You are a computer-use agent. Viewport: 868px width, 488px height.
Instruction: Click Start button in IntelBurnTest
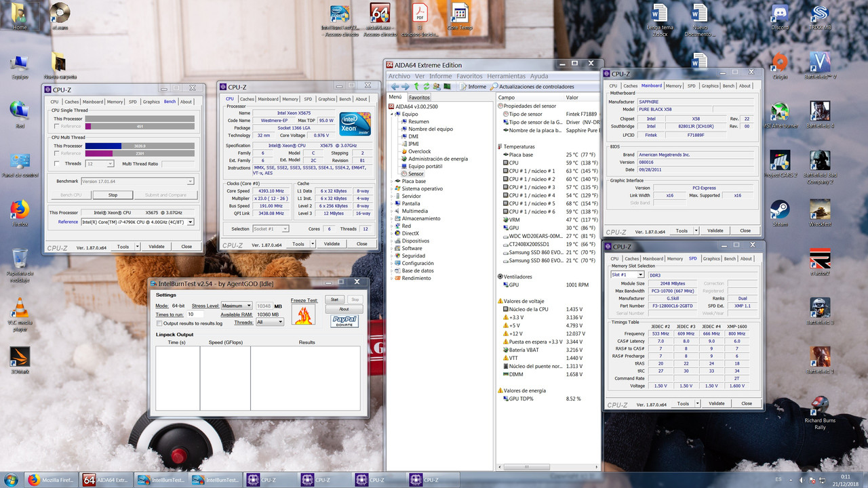pyautogui.click(x=334, y=299)
